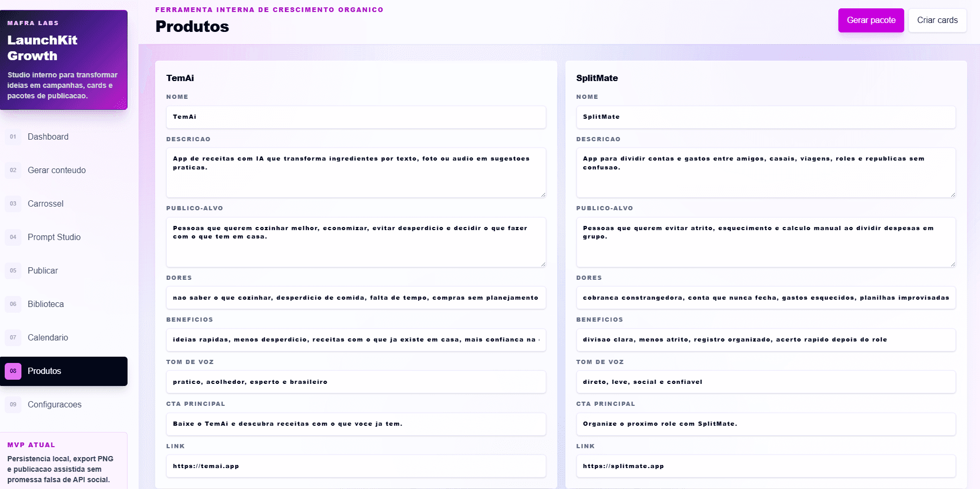Click the 05 badge beside Publicar
This screenshot has width=980, height=489.
click(x=13, y=271)
